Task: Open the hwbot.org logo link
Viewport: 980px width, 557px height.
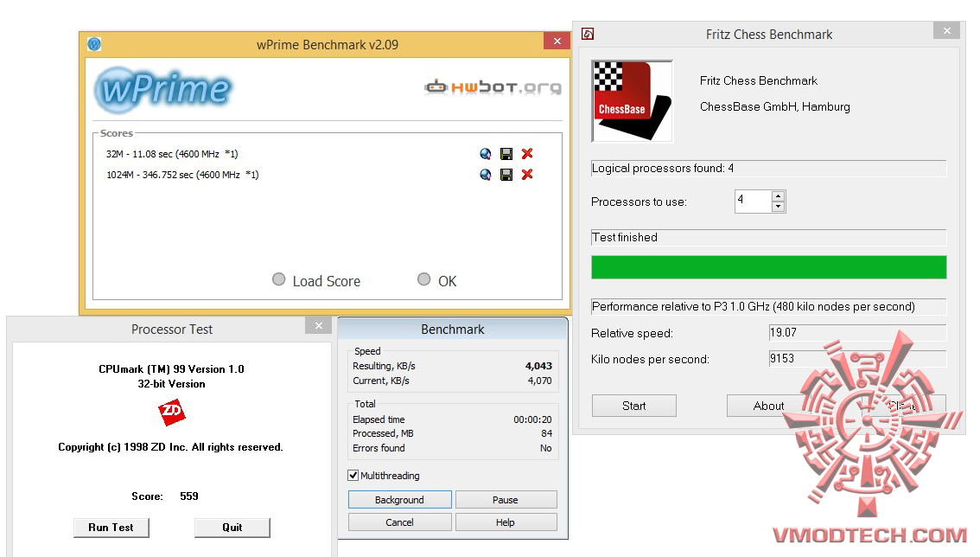Action: [493, 87]
